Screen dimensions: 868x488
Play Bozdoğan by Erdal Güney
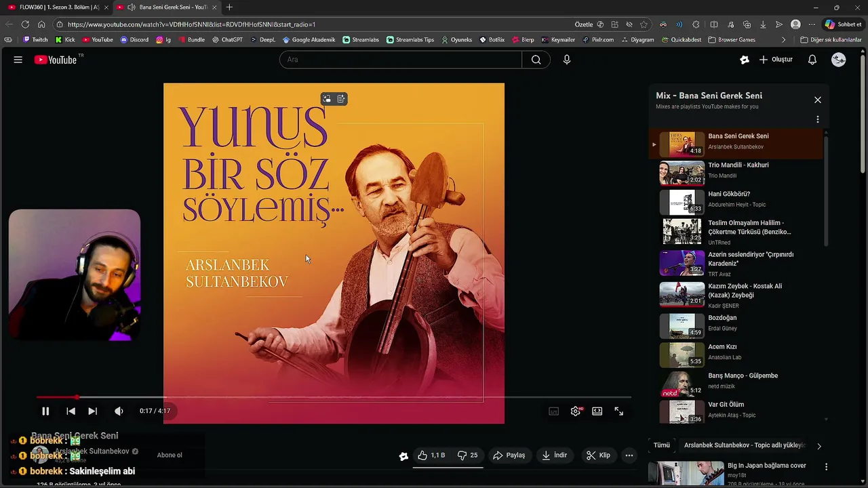pos(736,325)
